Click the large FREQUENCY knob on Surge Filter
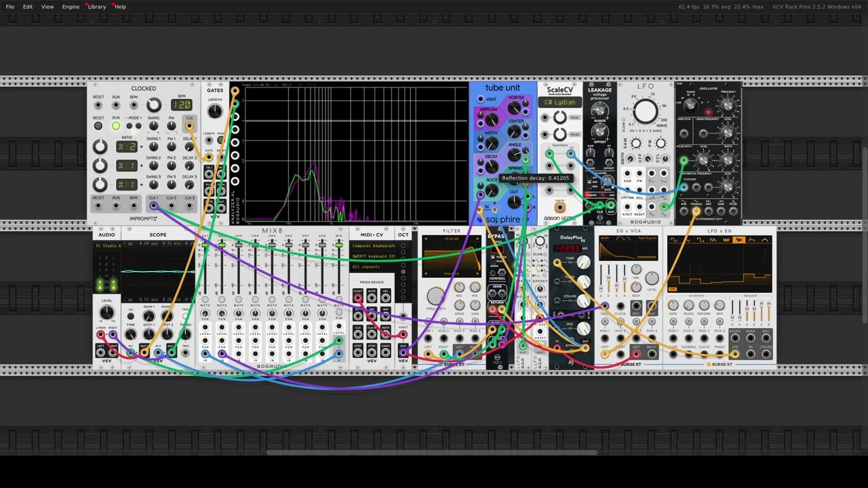Viewport: 868px width, 488px height. pyautogui.click(x=435, y=296)
